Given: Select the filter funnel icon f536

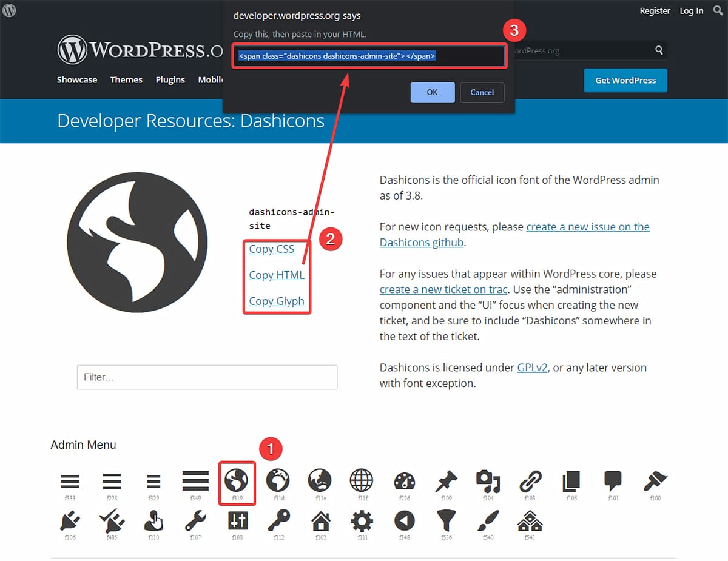Looking at the screenshot, I should pos(447,521).
